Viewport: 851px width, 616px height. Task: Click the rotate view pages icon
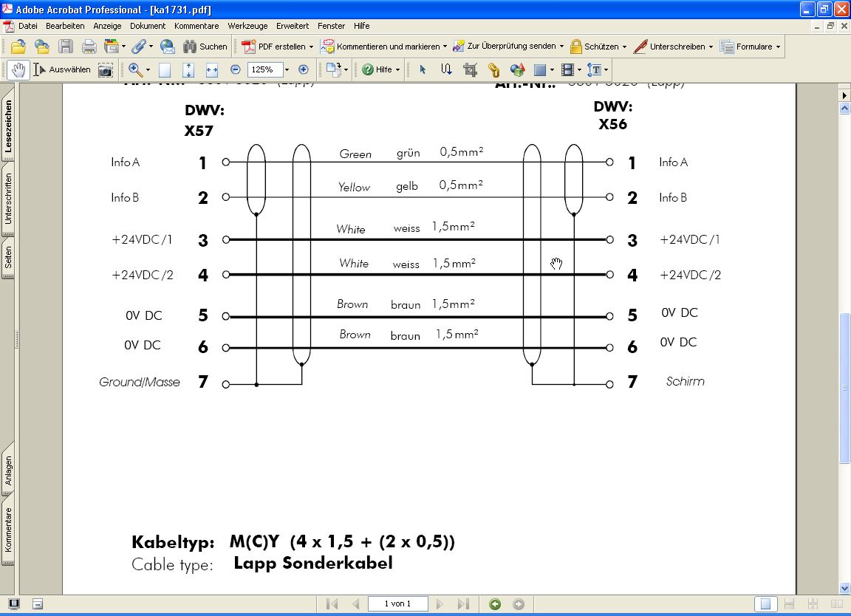pyautogui.click(x=333, y=69)
